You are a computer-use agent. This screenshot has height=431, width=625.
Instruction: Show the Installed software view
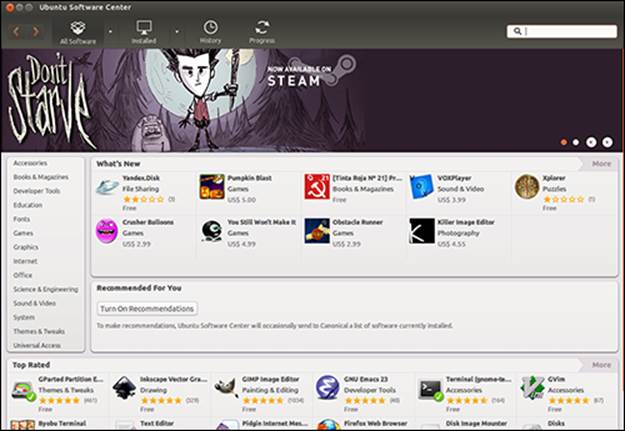[144, 32]
